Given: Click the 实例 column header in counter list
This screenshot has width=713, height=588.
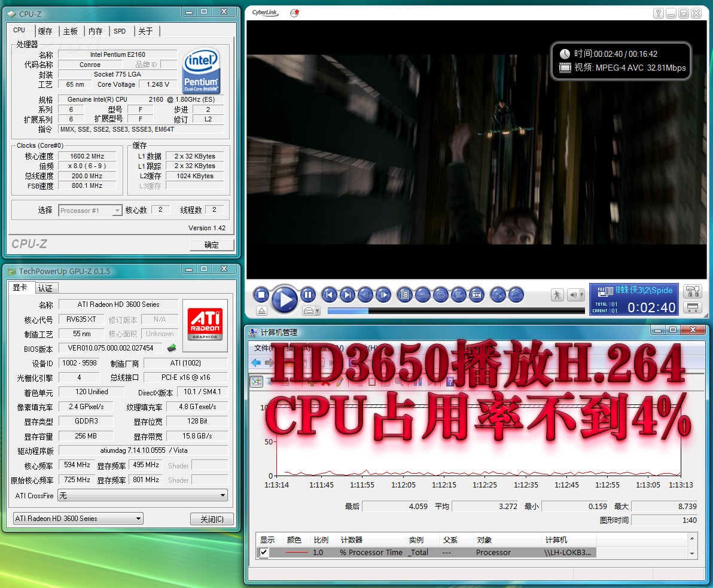Looking at the screenshot, I should (x=422, y=540).
